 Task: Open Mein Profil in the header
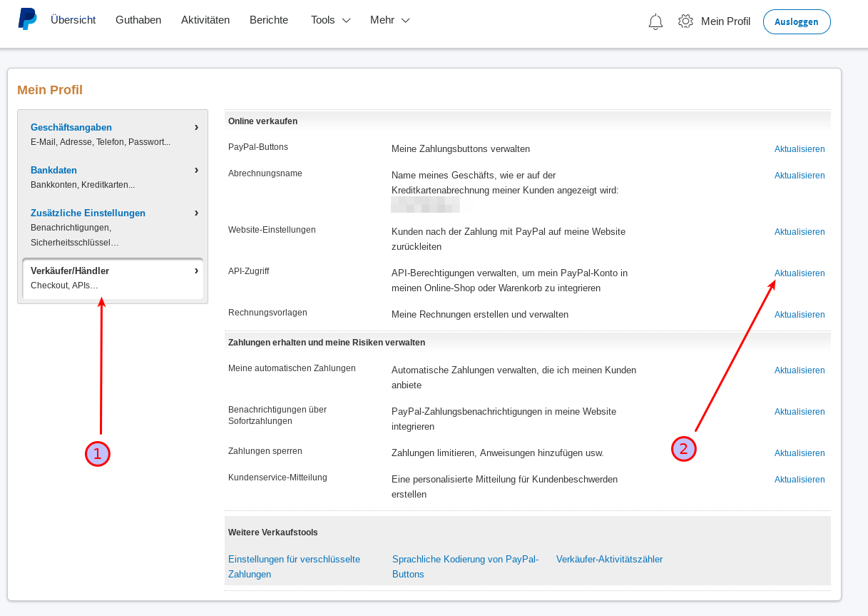pyautogui.click(x=725, y=21)
